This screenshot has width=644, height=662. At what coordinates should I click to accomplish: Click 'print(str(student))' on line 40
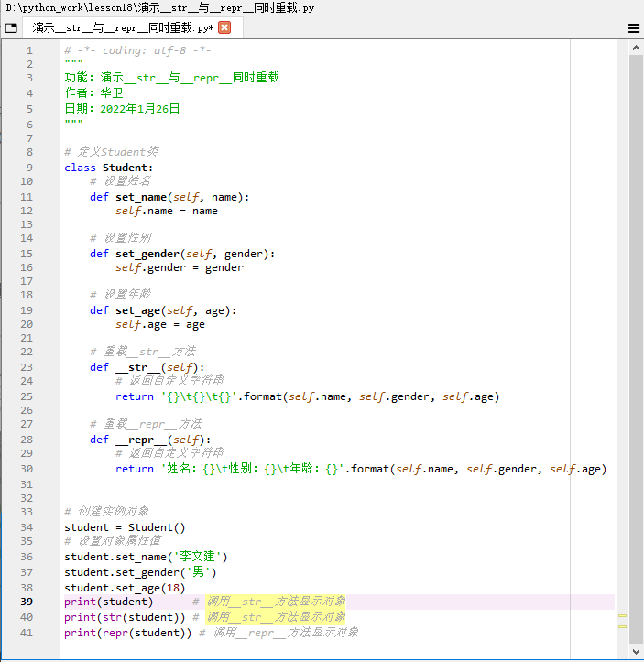(x=125, y=617)
